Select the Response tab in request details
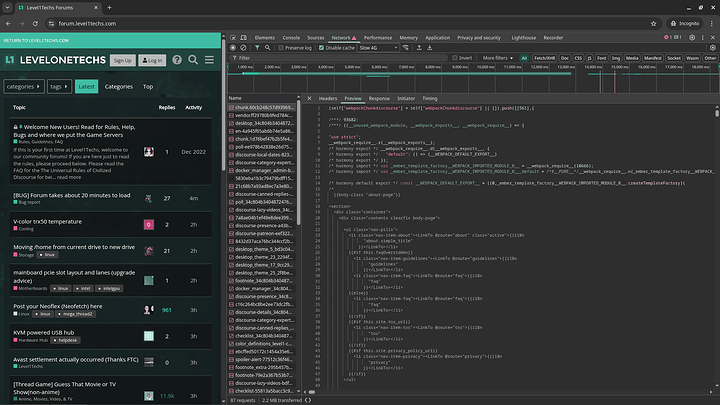 click(379, 99)
